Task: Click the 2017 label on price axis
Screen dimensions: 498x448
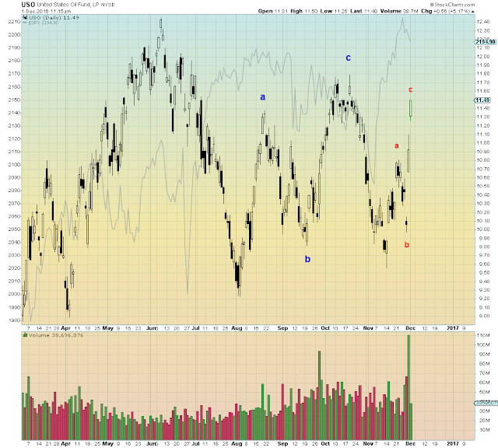Action: [x=453, y=328]
